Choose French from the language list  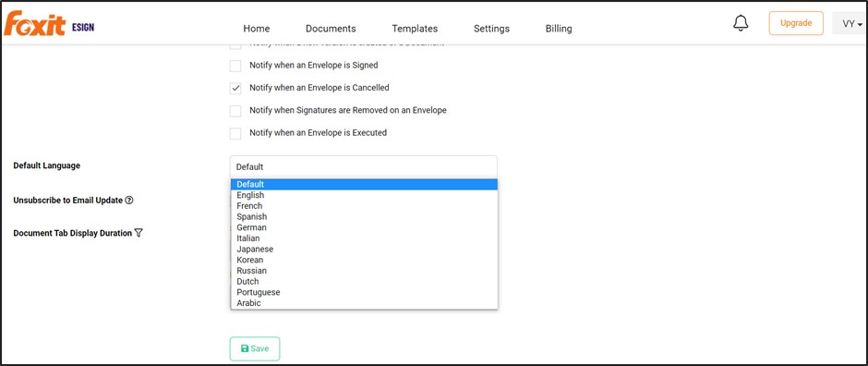(364, 206)
